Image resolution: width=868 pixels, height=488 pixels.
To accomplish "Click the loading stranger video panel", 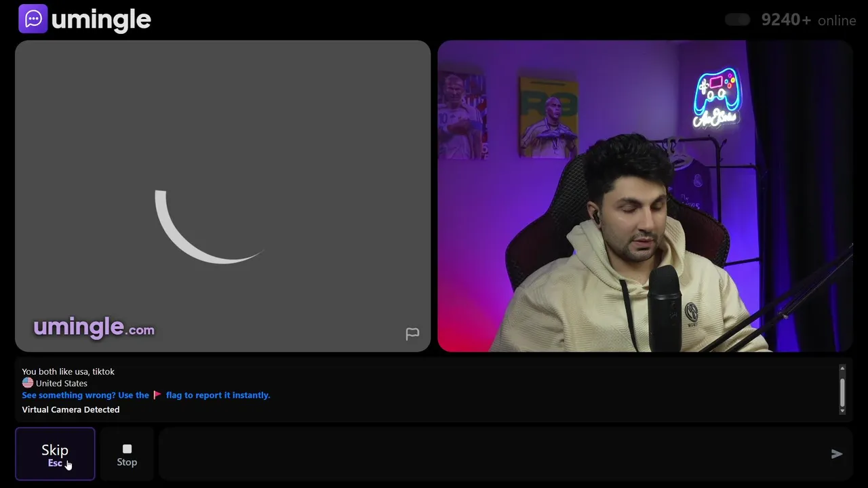I will [222, 196].
